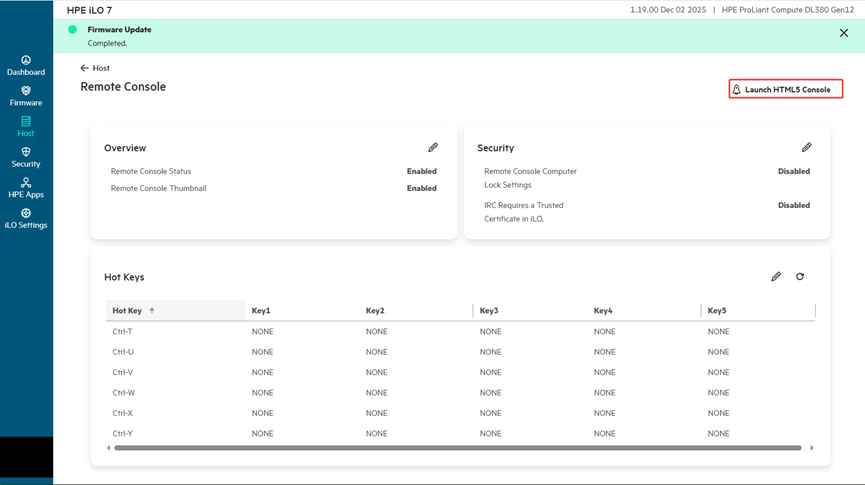The height and width of the screenshot is (485, 865).
Task: Edit the Security card with pencil icon
Action: pos(806,147)
